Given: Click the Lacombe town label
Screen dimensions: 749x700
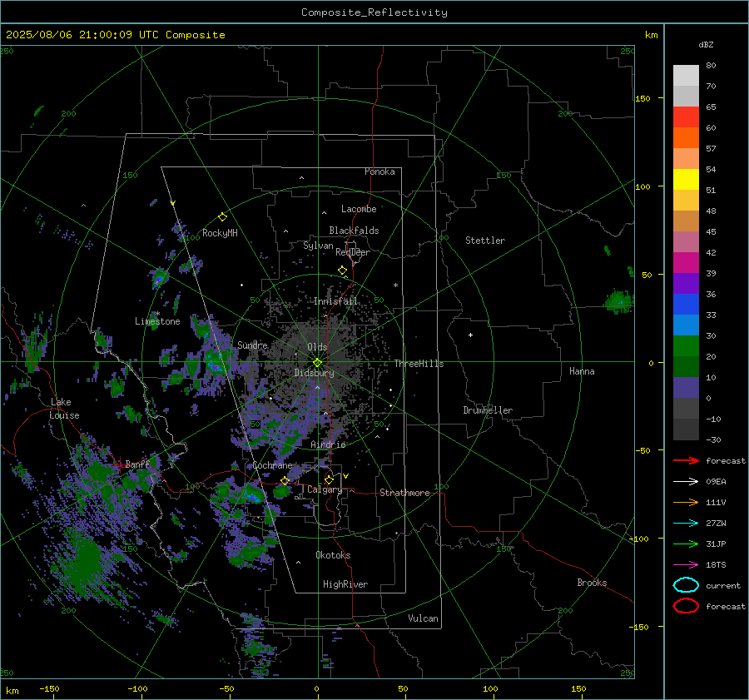Looking at the screenshot, I should (x=359, y=209).
